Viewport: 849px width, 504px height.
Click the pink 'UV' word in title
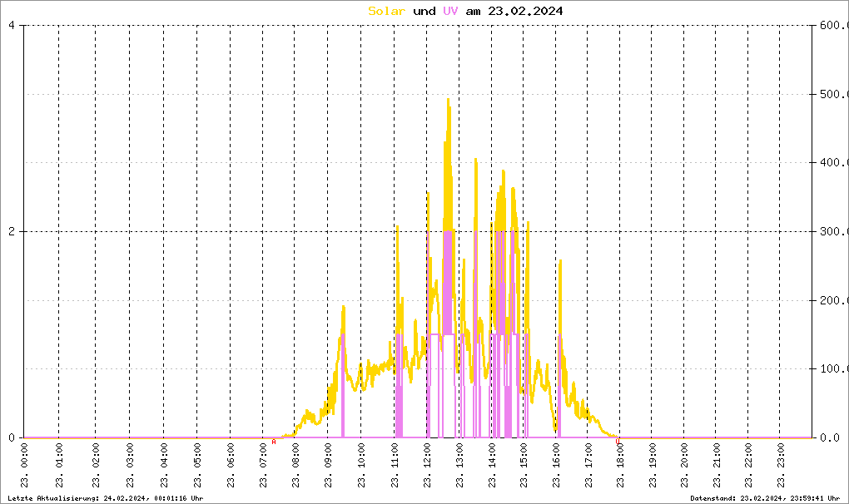pos(450,11)
